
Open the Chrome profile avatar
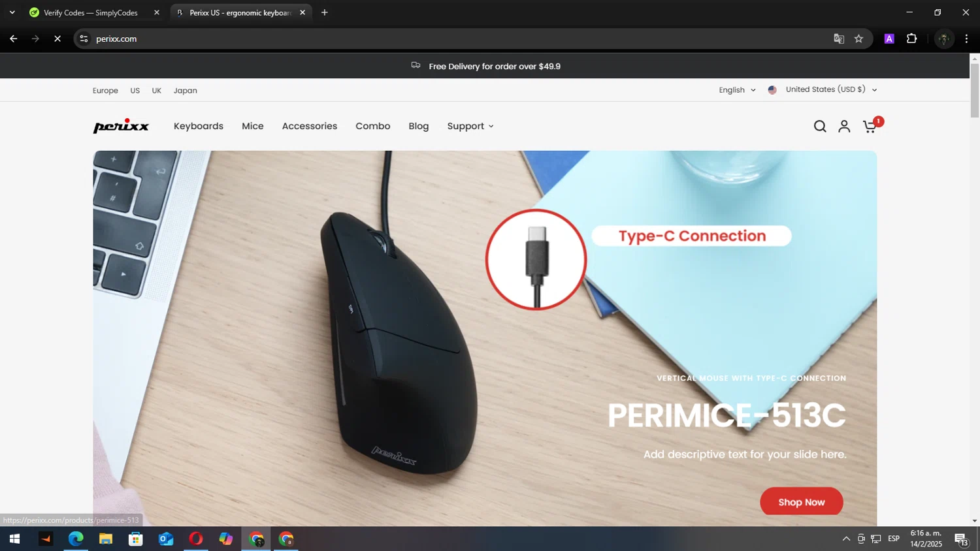tap(943, 39)
